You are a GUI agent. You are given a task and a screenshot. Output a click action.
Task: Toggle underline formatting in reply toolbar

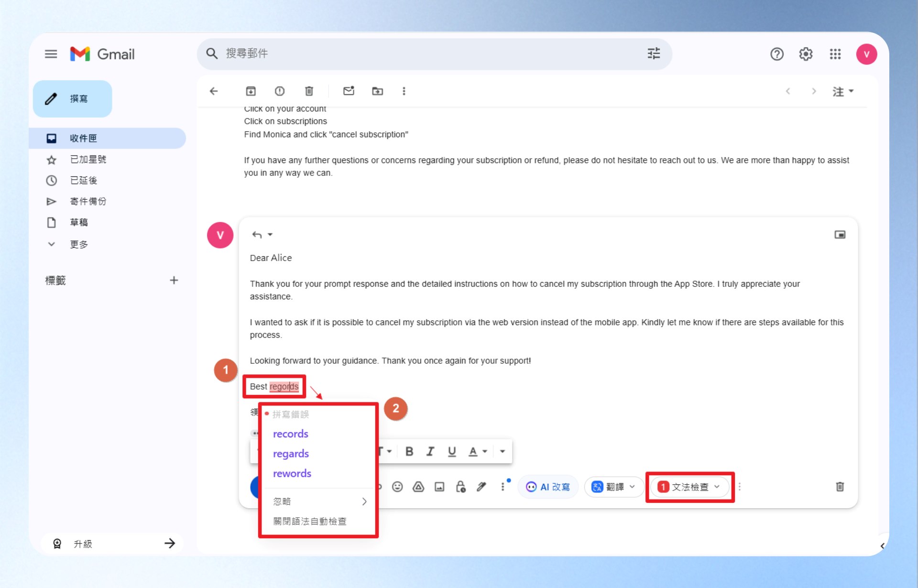coord(452,451)
